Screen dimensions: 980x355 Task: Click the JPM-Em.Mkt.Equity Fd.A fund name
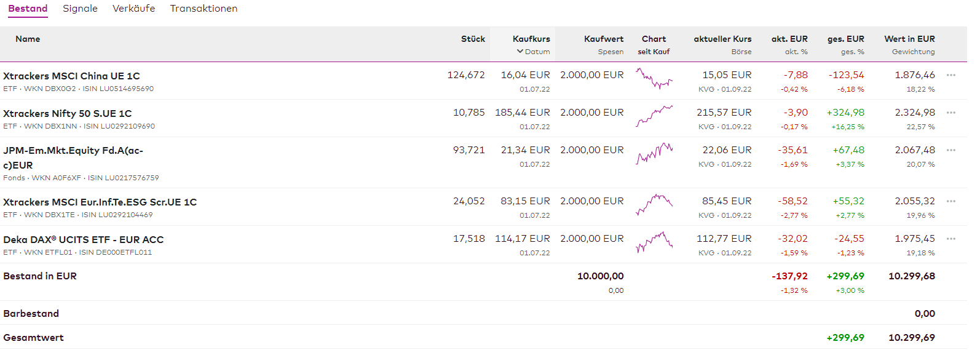point(73,151)
